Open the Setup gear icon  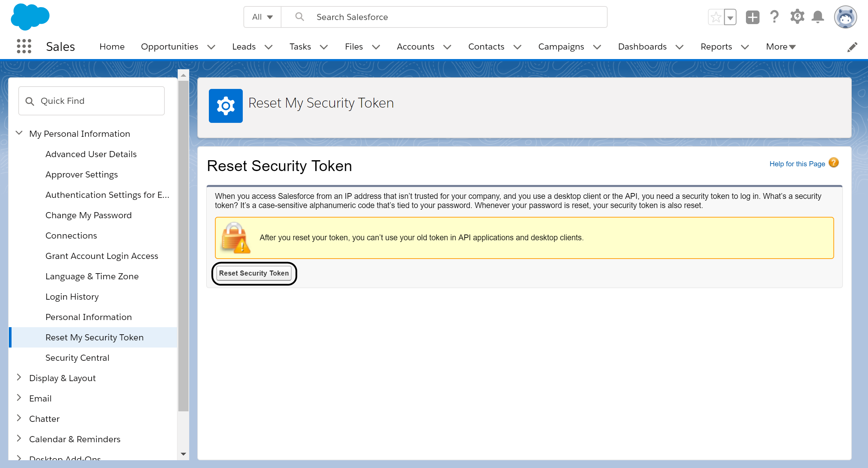[797, 17]
